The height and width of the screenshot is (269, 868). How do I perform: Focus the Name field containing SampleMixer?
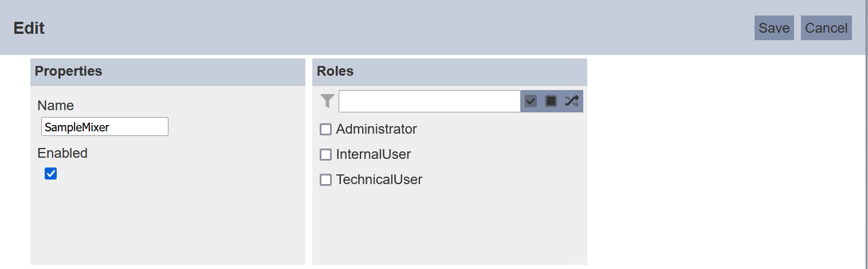pos(105,127)
